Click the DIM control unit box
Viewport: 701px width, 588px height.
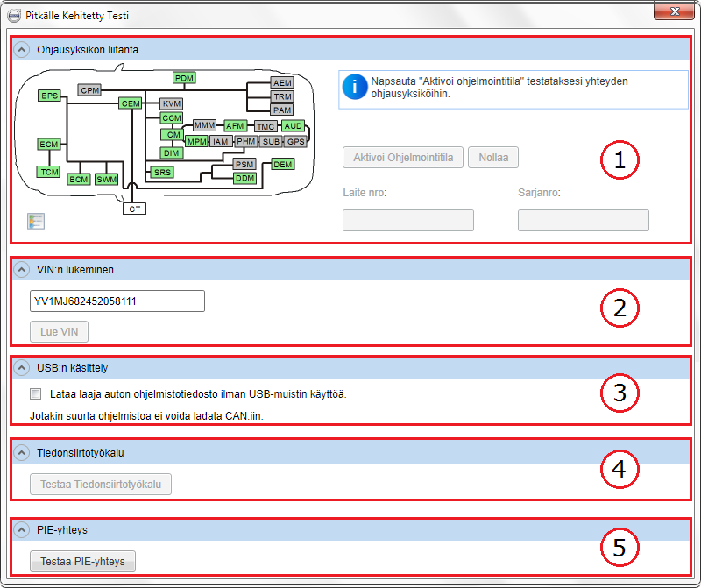tap(171, 153)
